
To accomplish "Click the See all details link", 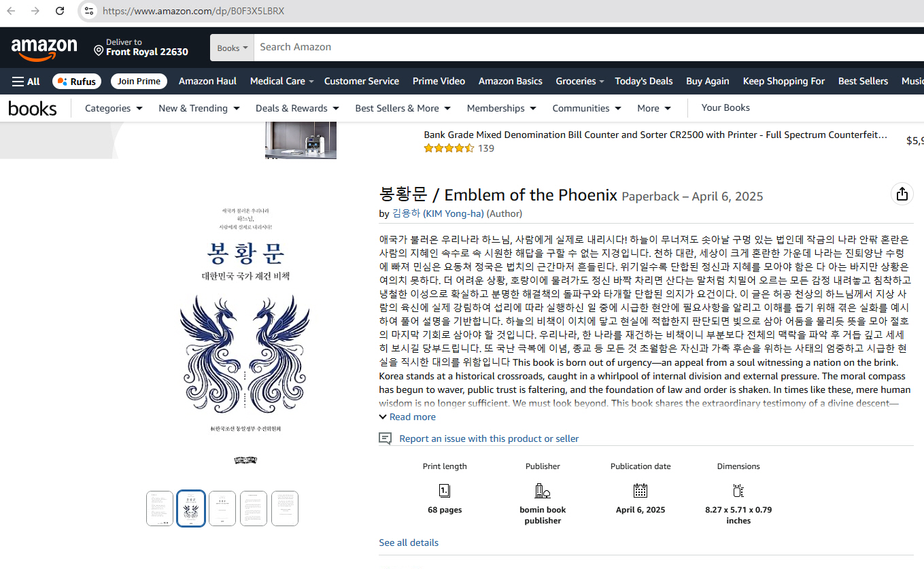I will point(409,542).
